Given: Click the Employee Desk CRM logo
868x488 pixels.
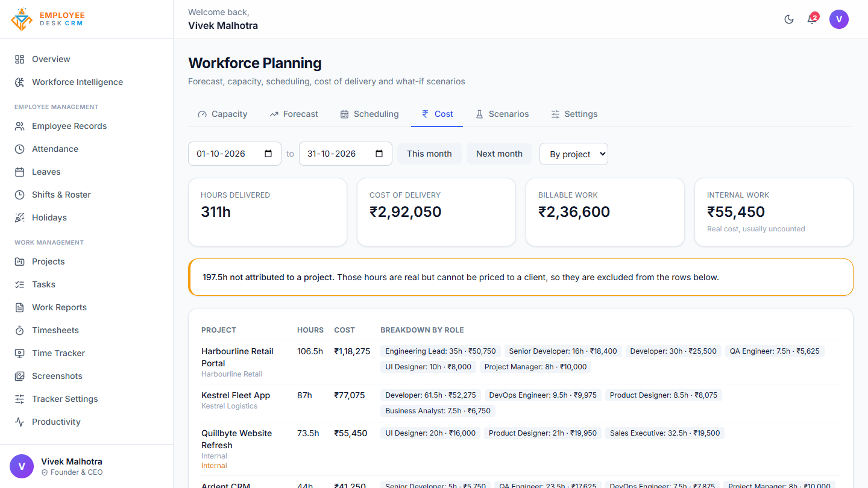Looking at the screenshot, I should [x=48, y=19].
